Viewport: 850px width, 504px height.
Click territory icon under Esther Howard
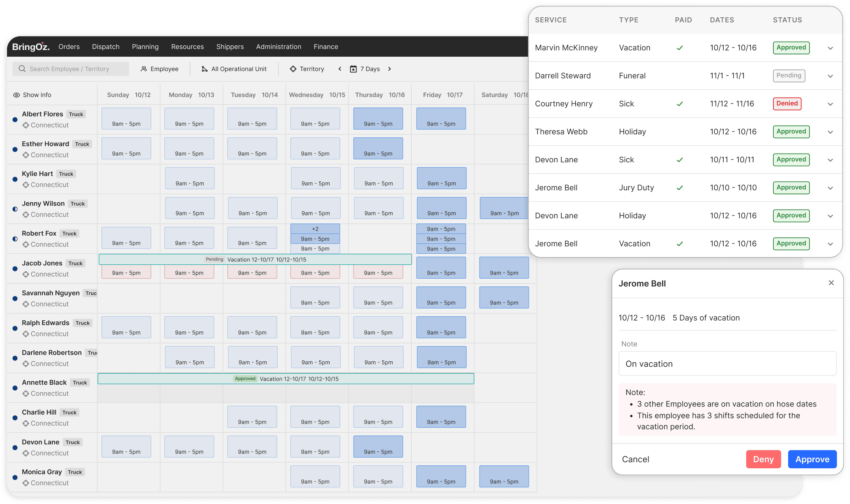(x=26, y=155)
